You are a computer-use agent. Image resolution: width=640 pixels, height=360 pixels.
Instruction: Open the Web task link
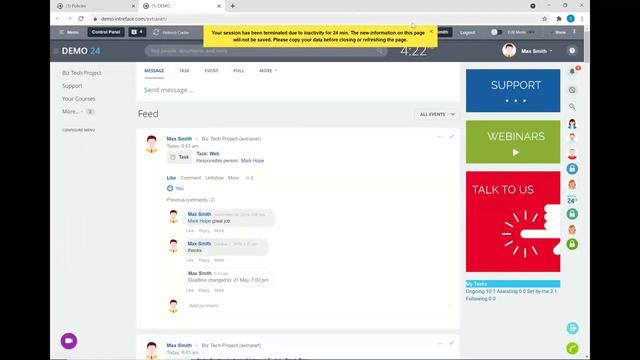pyautogui.click(x=214, y=153)
